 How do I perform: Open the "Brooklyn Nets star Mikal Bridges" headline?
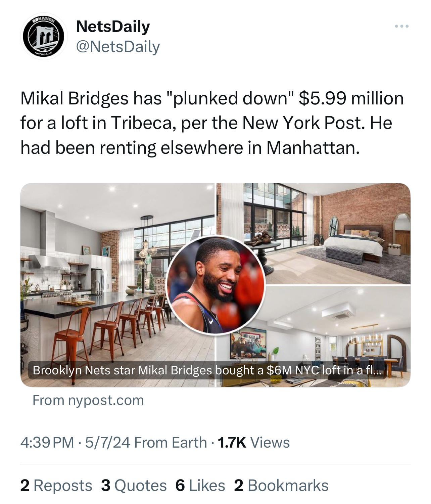[x=205, y=370]
